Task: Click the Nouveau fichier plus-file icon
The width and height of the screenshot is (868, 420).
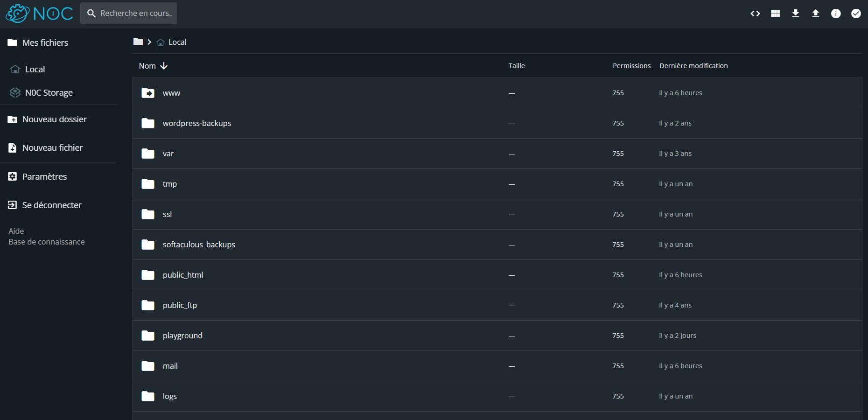Action: click(13, 148)
